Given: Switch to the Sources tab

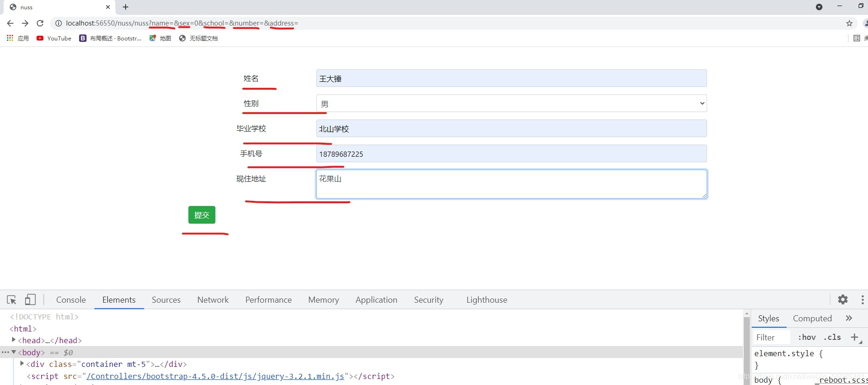Looking at the screenshot, I should [x=166, y=300].
